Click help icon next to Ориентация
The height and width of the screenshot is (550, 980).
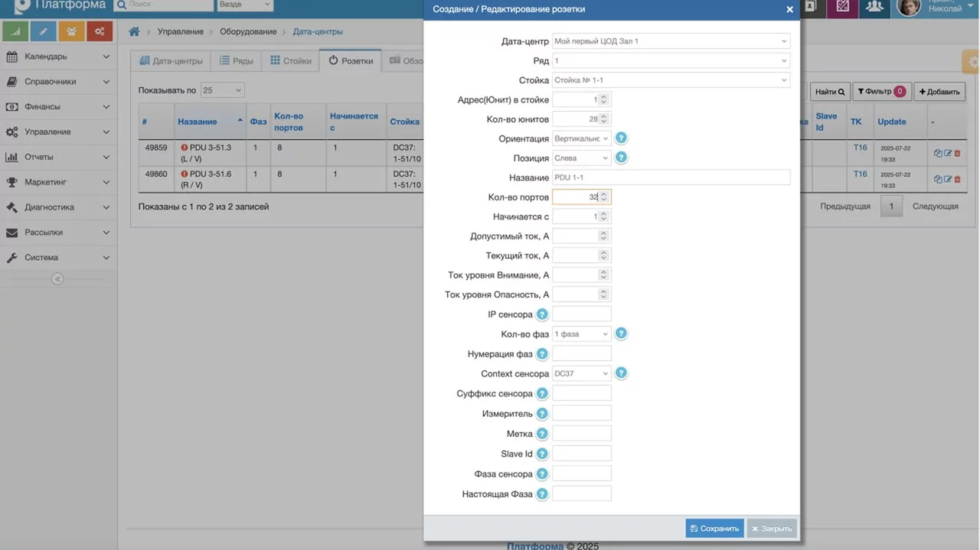pos(622,138)
